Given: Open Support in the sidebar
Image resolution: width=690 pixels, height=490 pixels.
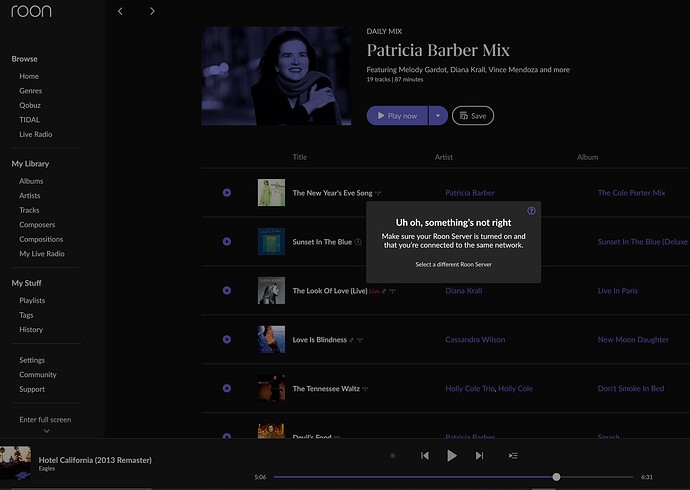Looking at the screenshot, I should 32,389.
